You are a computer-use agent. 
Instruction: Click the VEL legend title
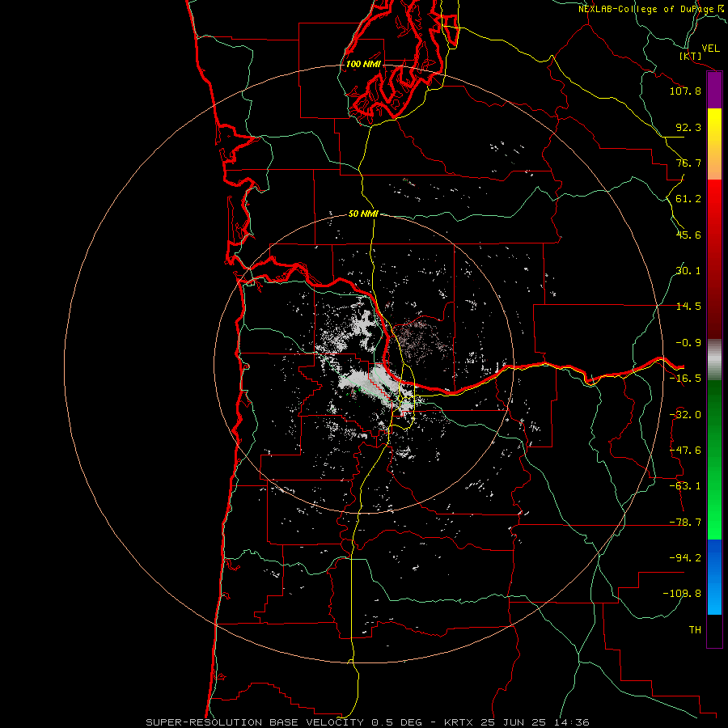pos(710,49)
